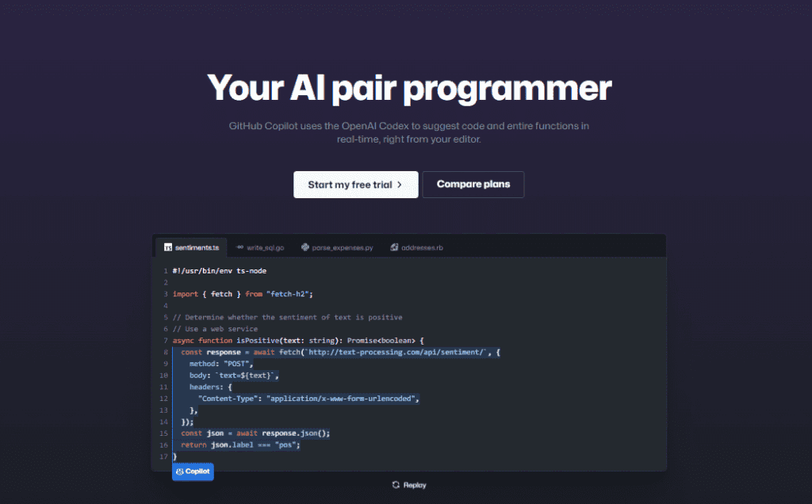
Task: Switch to the addresses.rb tab label
Action: pyautogui.click(x=422, y=247)
